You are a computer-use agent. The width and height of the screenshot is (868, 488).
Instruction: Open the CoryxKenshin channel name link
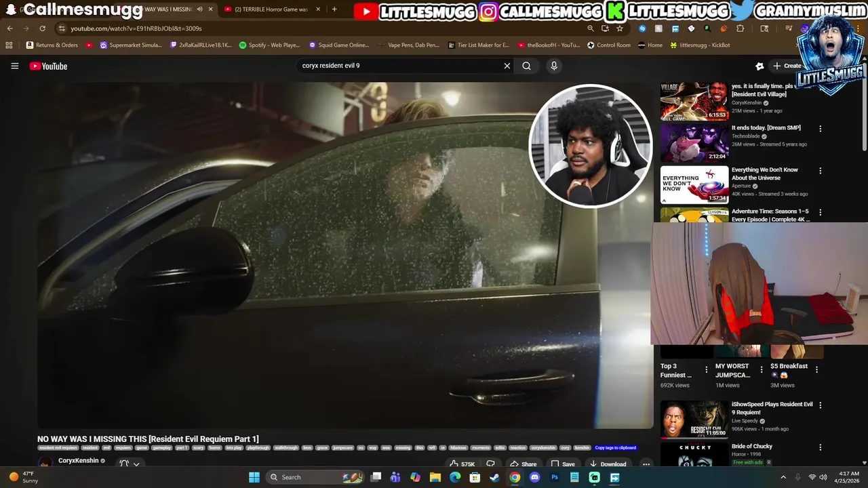(78, 461)
